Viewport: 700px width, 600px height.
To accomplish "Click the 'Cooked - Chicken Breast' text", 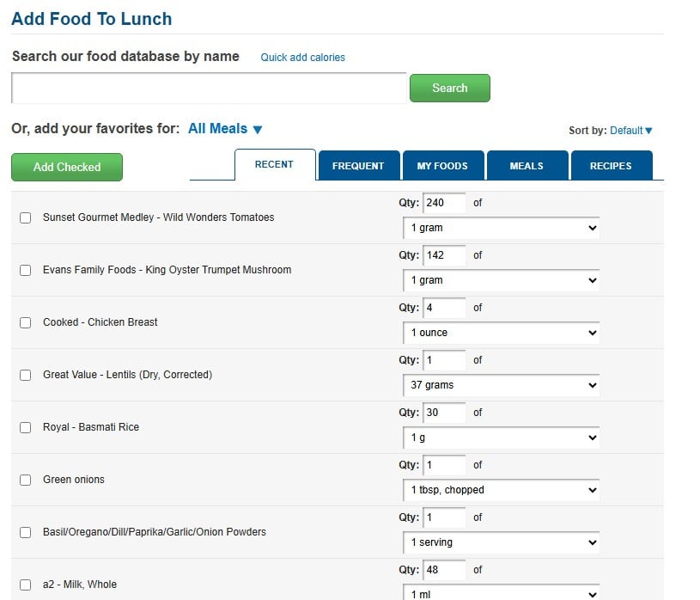I will pyautogui.click(x=100, y=322).
